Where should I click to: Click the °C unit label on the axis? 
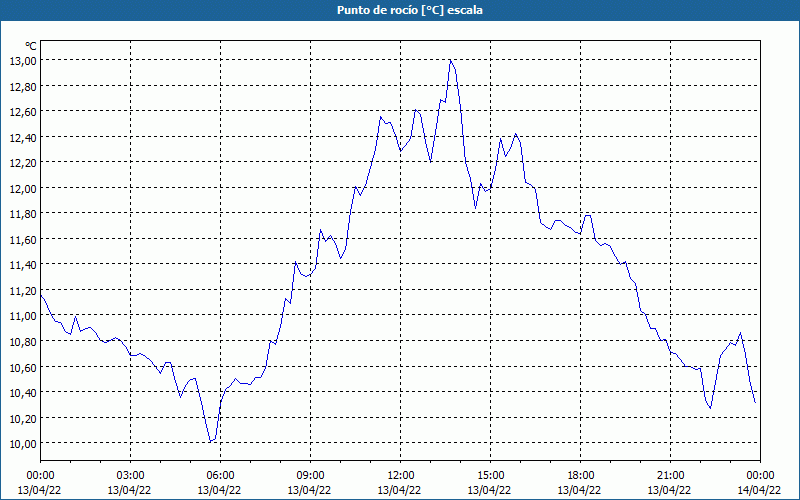(x=31, y=46)
